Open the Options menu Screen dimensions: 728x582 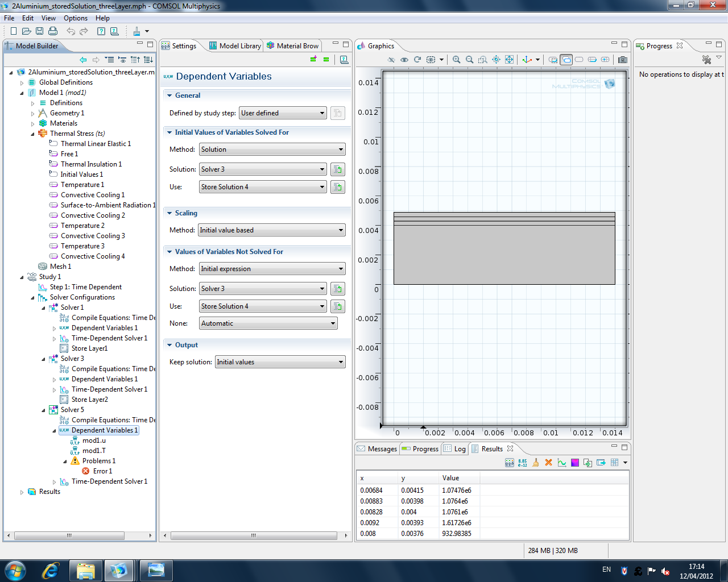pyautogui.click(x=75, y=18)
